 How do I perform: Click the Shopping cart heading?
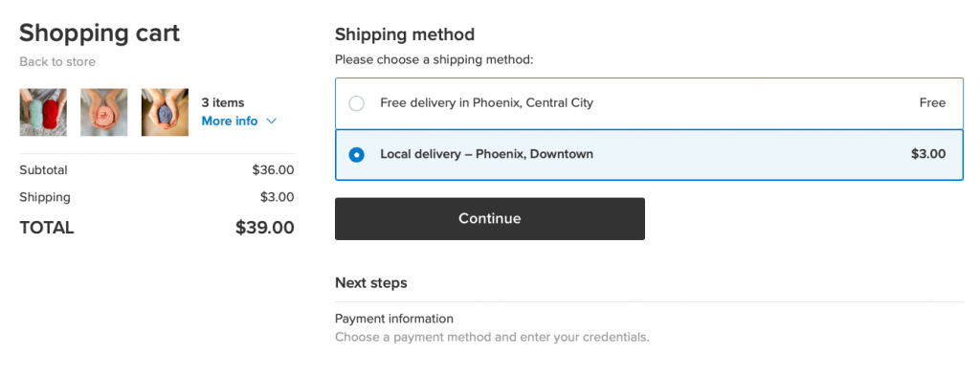(100, 33)
